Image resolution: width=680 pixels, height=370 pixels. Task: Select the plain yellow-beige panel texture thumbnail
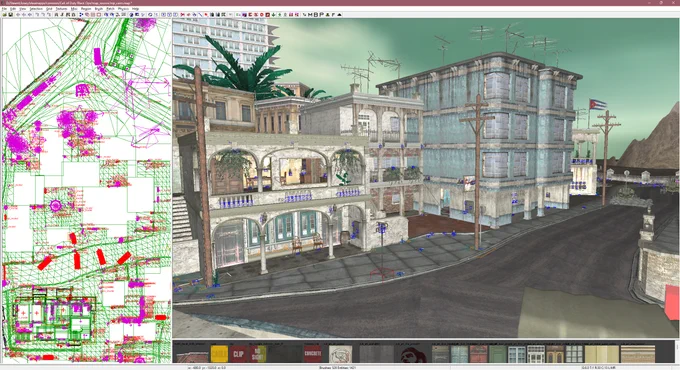[x=602, y=354]
